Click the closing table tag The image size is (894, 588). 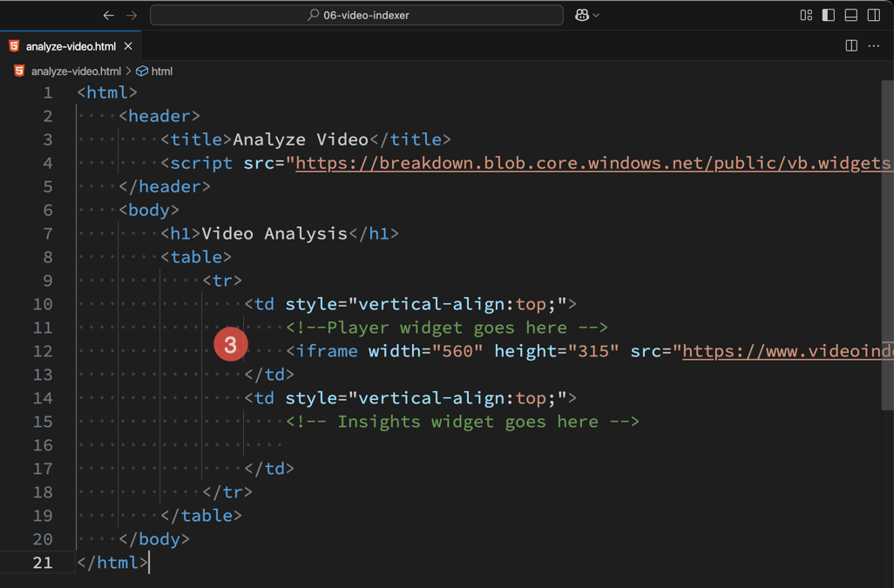coord(200,516)
